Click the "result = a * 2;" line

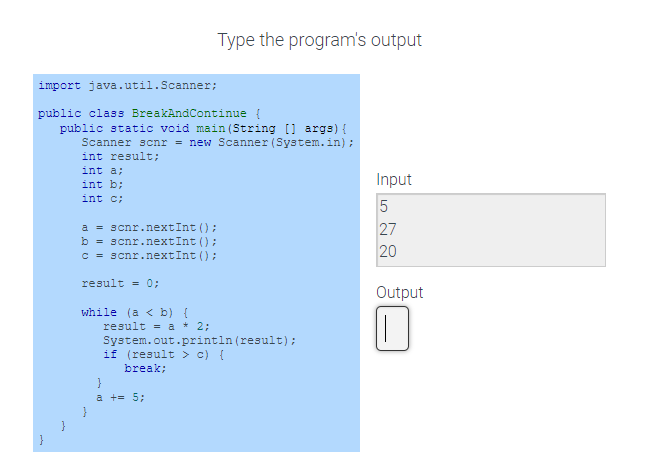pos(156,326)
